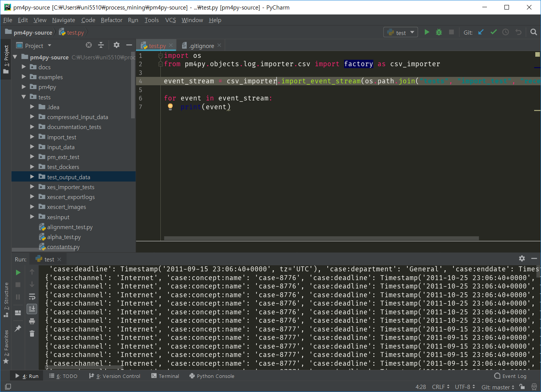
Task: Click the test.py breadcrumb in navigation bar
Action: [72, 33]
